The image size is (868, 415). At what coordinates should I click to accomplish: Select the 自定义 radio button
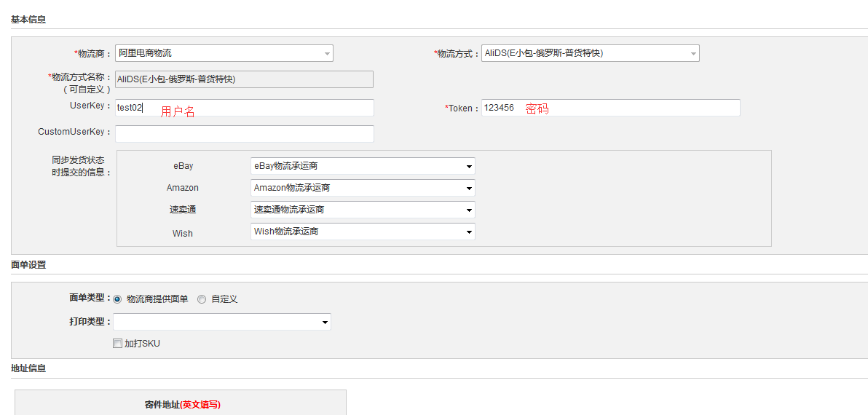coord(202,299)
